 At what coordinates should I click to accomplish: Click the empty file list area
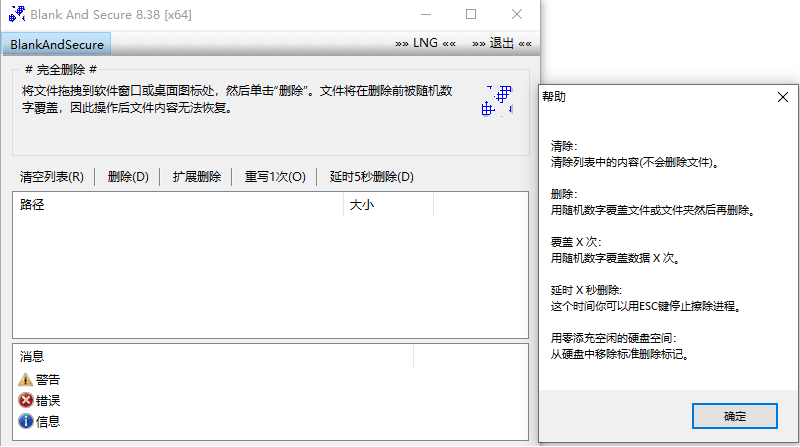click(x=270, y=280)
